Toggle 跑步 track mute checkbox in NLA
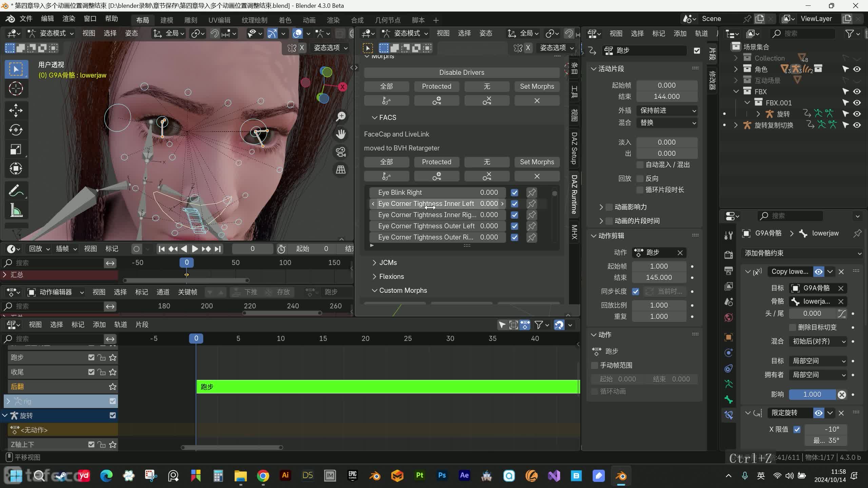 91,357
